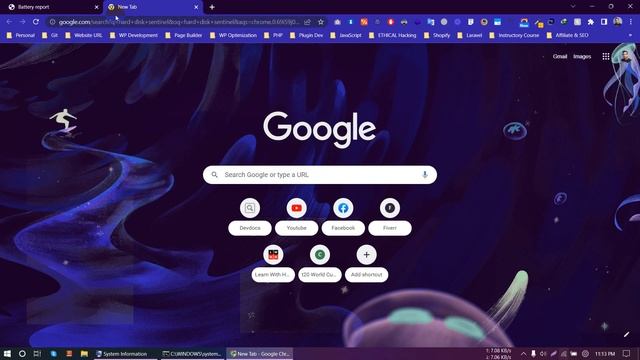Image resolution: width=640 pixels, height=360 pixels.
Task: Bookmark this page with the star icon
Action: 321,22
